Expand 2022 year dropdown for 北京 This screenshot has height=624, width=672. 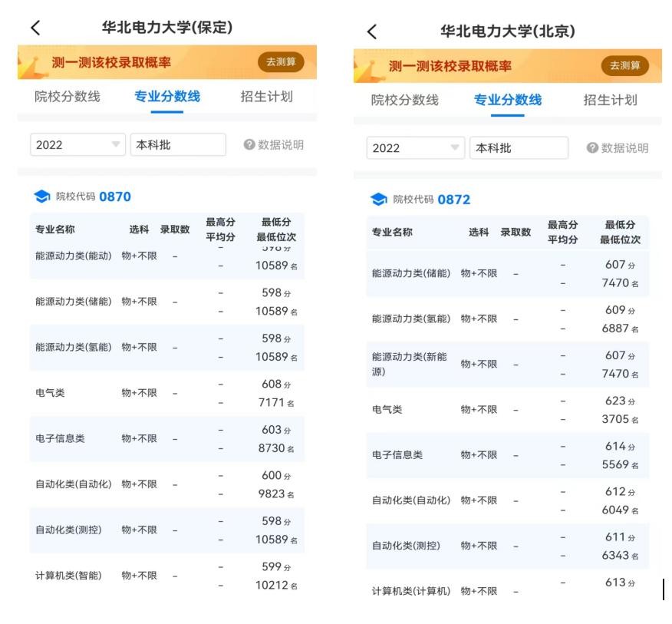pyautogui.click(x=414, y=148)
